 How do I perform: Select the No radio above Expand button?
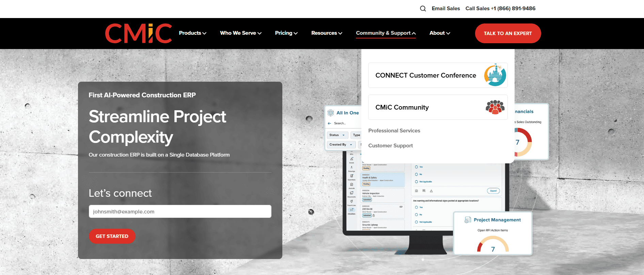tap(416, 174)
